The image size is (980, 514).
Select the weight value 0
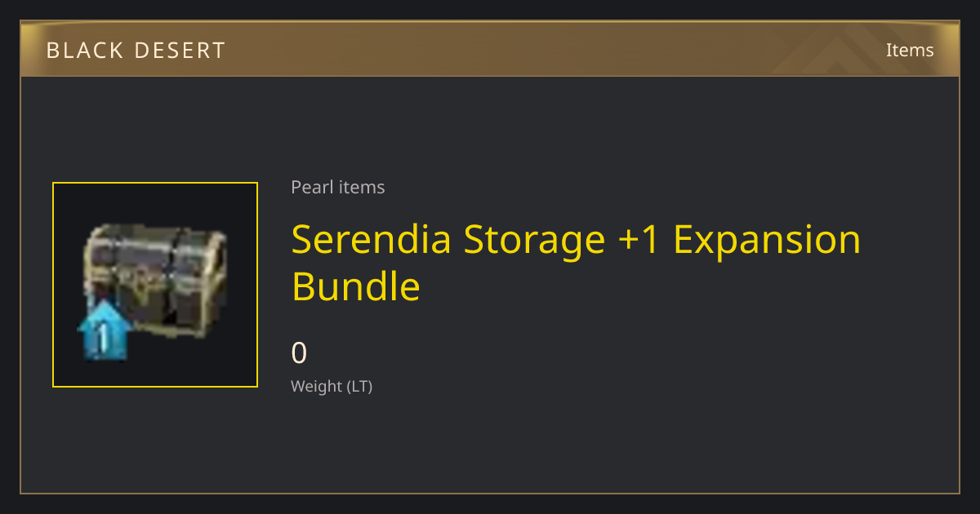coord(300,352)
